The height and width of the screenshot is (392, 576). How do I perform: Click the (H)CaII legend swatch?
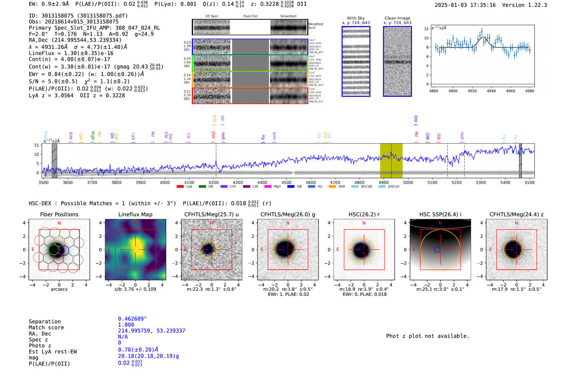pyautogui.click(x=382, y=187)
